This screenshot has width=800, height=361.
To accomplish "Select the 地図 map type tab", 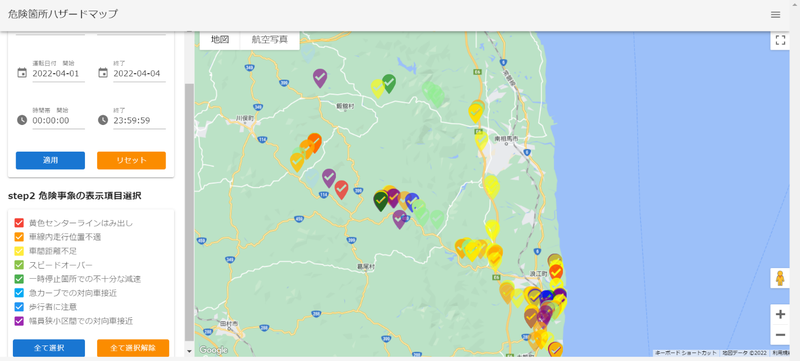I will coord(219,40).
